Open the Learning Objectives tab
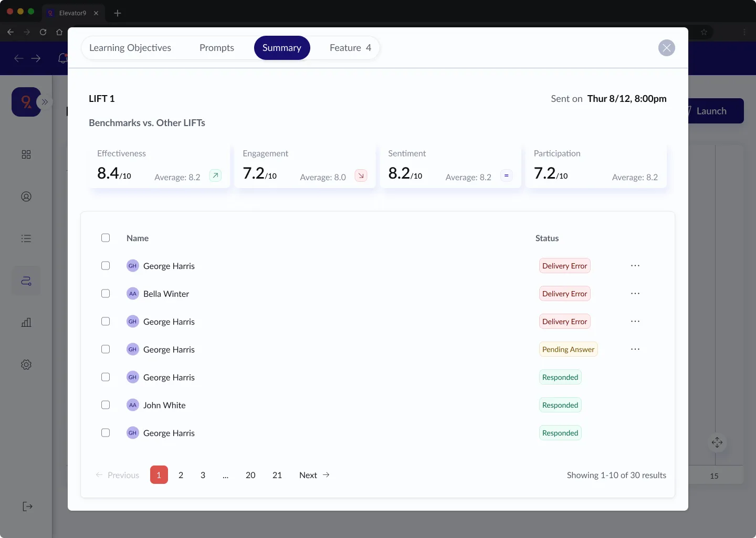 (130, 48)
